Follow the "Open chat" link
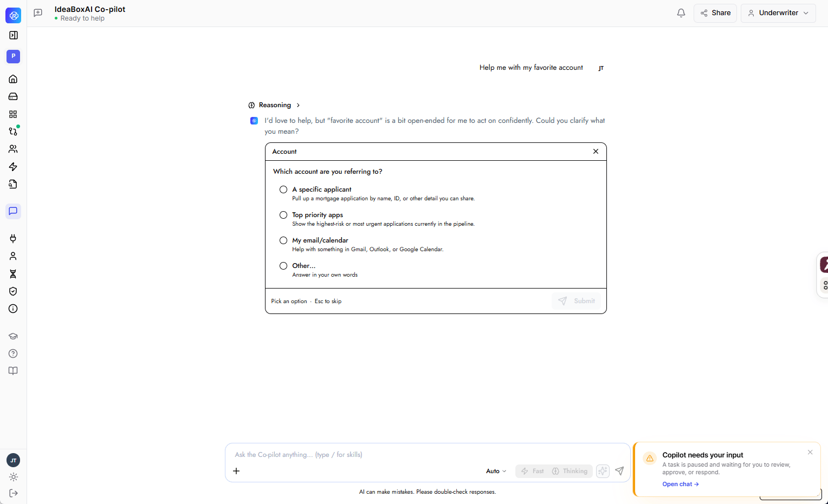The image size is (828, 504). pyautogui.click(x=681, y=484)
